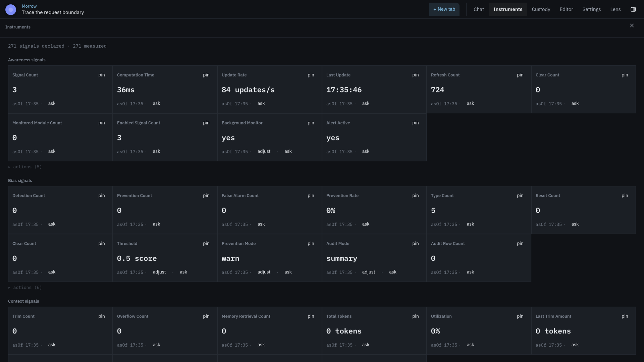Ask about Detection Count
Viewport: 644px width, 362px height.
52,224
